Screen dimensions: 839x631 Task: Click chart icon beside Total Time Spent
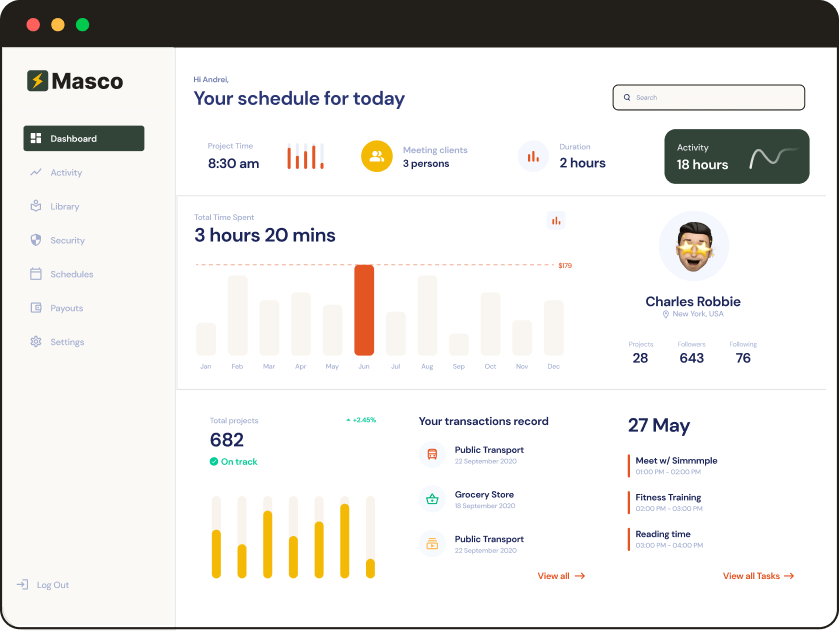[556, 220]
